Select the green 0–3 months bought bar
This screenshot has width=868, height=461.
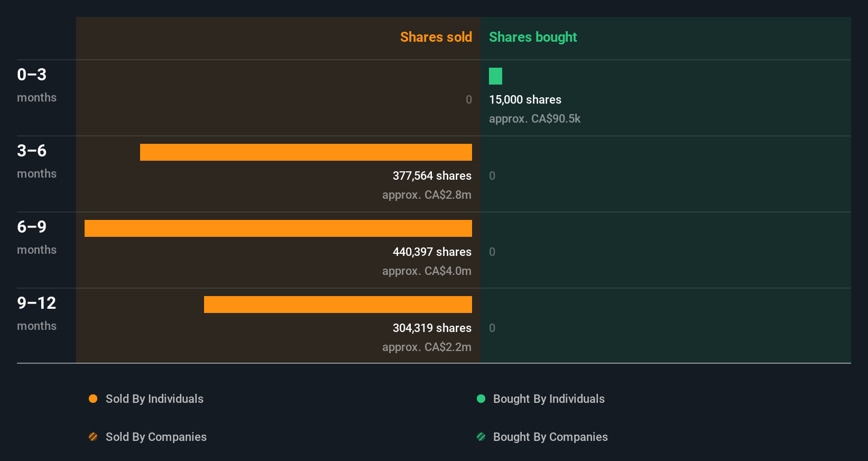tap(495, 76)
